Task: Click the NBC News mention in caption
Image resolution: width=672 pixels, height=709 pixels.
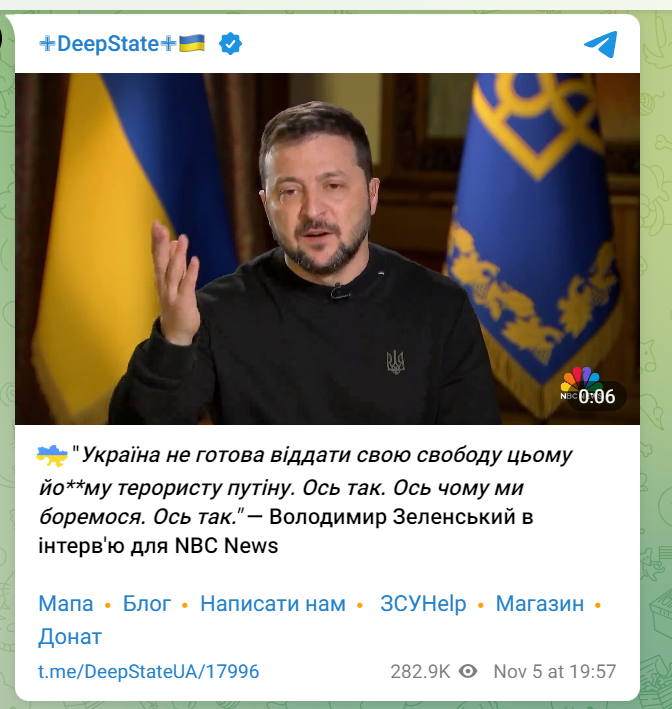Action: pyautogui.click(x=227, y=546)
